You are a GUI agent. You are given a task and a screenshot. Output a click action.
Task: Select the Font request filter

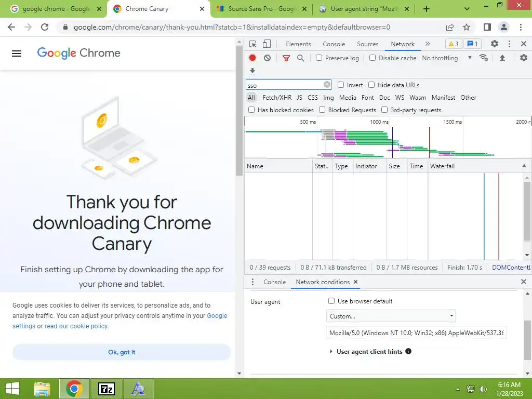pyautogui.click(x=367, y=97)
